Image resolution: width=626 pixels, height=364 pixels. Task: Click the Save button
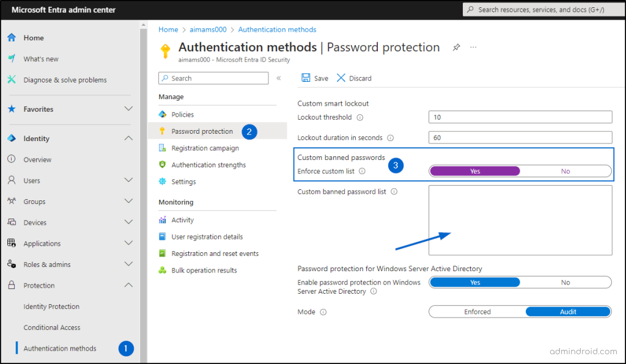[315, 78]
